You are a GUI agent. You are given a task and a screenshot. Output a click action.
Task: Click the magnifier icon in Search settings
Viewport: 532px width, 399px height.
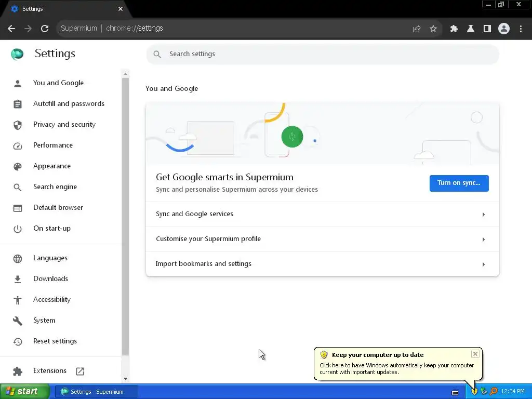(x=157, y=54)
